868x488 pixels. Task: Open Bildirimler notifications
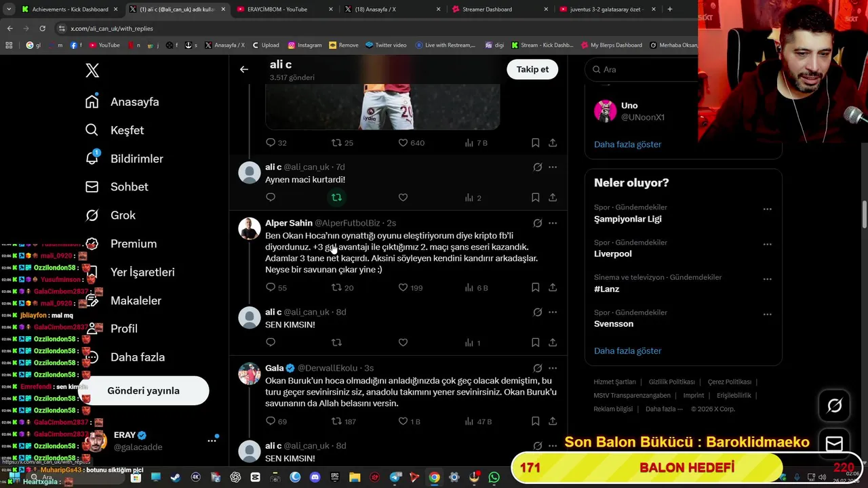coord(124,159)
